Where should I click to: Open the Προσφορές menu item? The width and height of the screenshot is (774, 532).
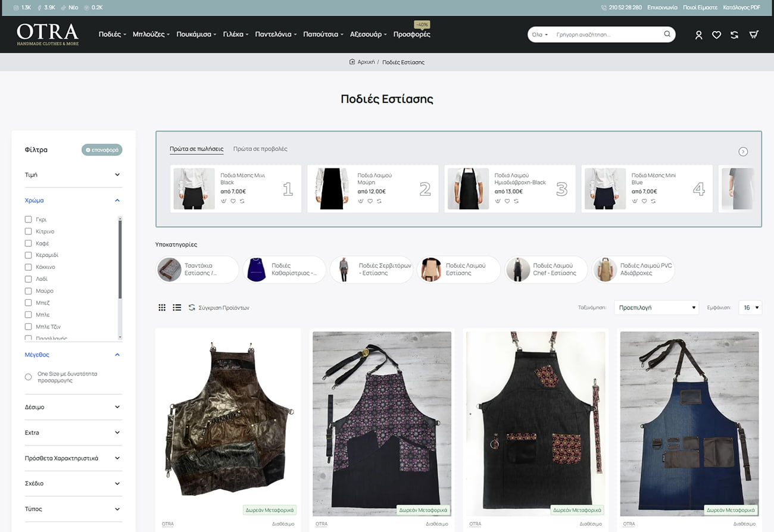[411, 35]
